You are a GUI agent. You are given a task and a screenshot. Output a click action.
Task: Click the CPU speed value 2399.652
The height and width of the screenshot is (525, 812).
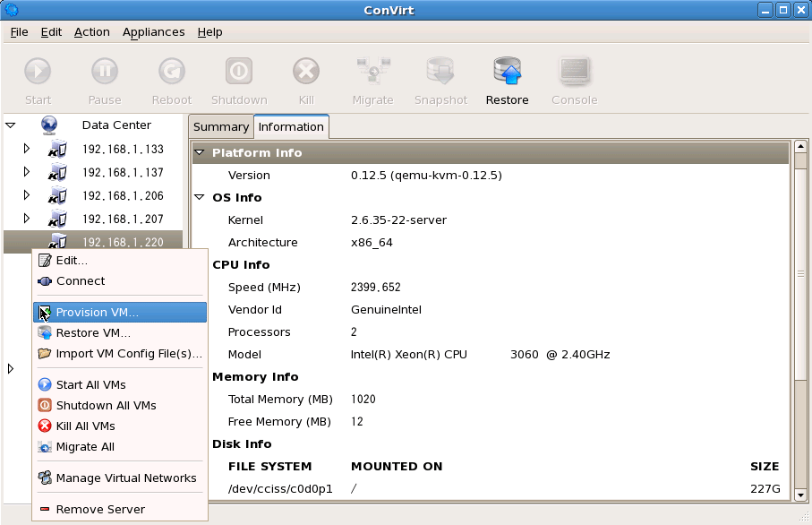[x=375, y=287]
